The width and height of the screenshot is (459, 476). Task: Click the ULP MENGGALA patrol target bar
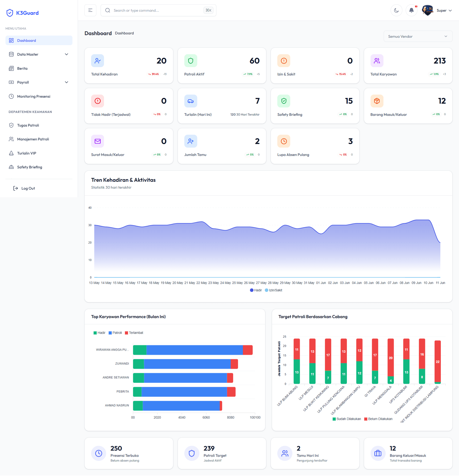coord(391,361)
